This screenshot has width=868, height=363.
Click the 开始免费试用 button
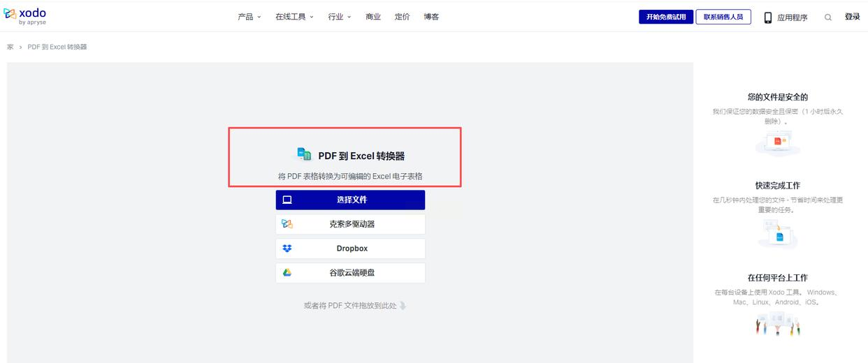click(666, 17)
